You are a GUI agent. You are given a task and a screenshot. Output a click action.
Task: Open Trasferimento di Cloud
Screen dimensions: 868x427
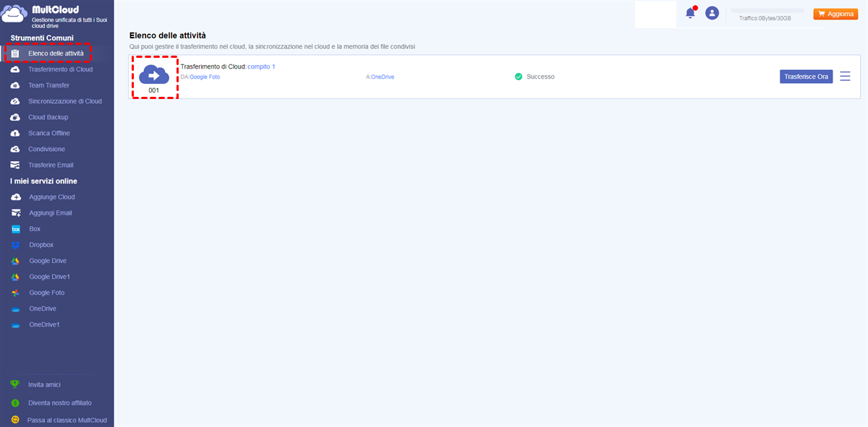[x=61, y=69]
